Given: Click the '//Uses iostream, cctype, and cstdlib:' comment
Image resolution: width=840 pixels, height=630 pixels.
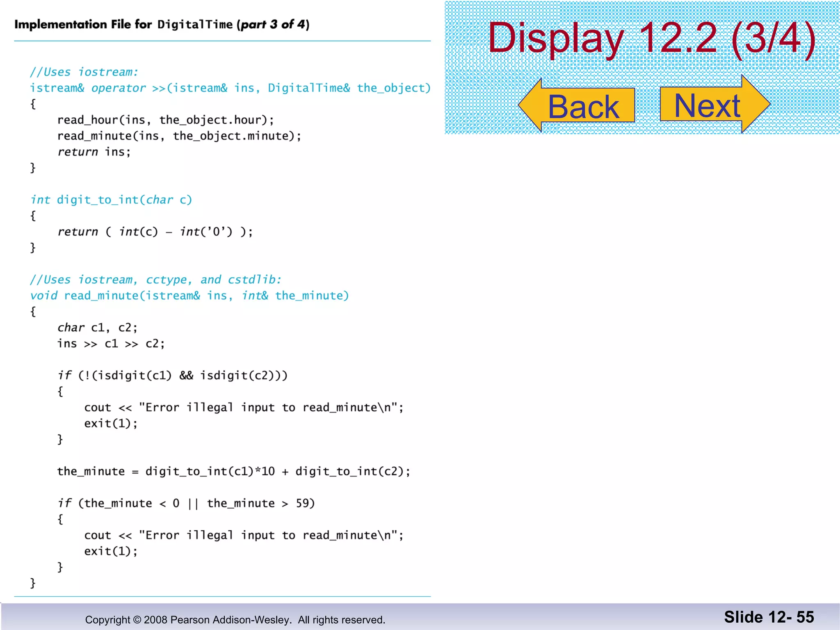Looking at the screenshot, I should (155, 280).
